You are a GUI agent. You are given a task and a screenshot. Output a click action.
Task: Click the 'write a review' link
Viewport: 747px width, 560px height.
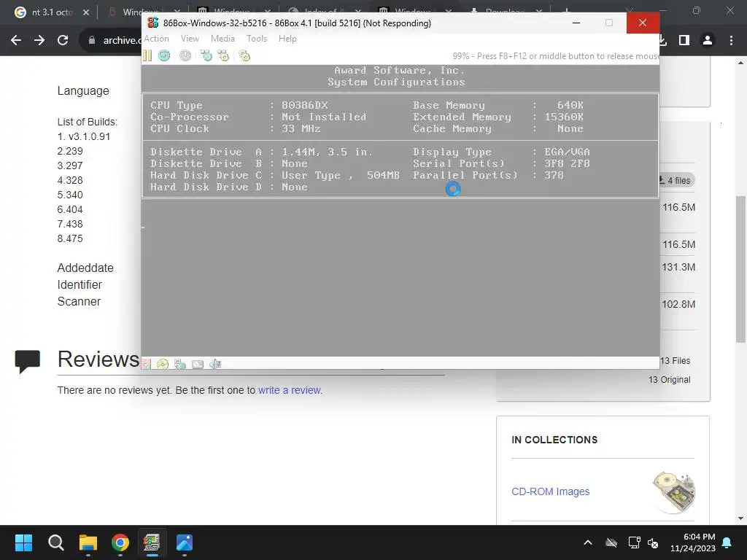[290, 390]
